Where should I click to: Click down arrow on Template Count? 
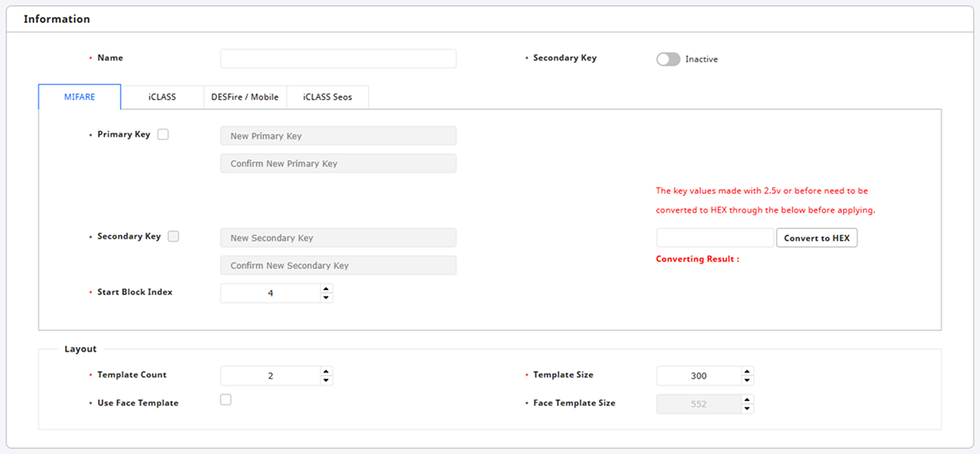[326, 381]
